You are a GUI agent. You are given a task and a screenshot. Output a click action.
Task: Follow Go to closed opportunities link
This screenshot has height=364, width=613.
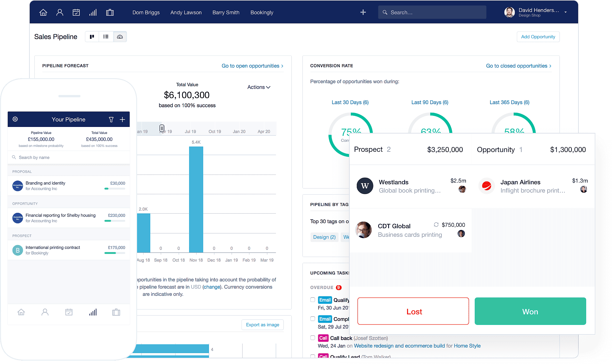pyautogui.click(x=519, y=66)
